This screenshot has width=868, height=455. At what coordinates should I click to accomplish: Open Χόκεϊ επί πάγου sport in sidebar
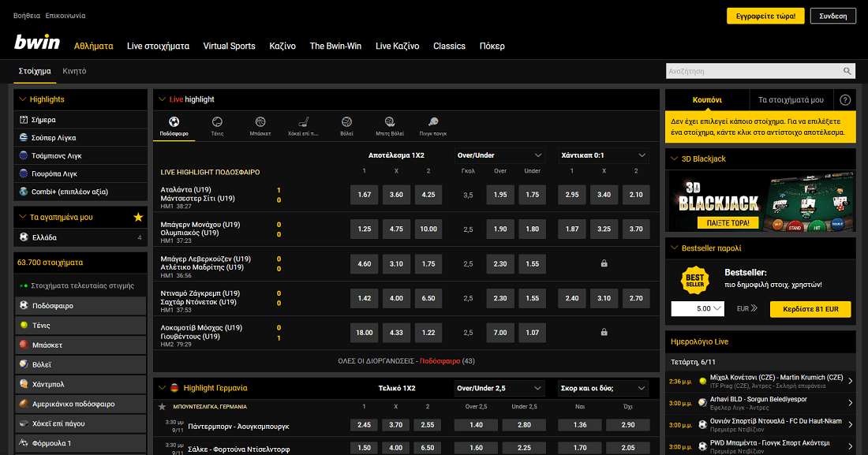pos(80,423)
